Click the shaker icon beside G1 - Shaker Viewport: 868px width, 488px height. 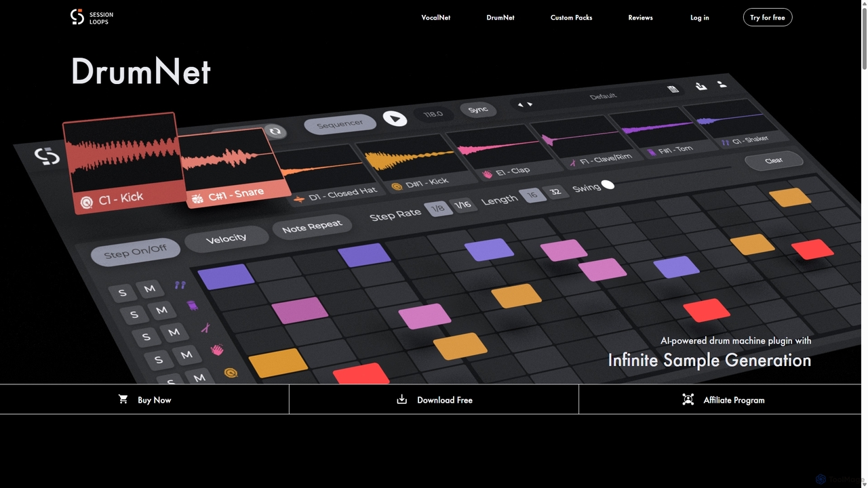pyautogui.click(x=726, y=142)
